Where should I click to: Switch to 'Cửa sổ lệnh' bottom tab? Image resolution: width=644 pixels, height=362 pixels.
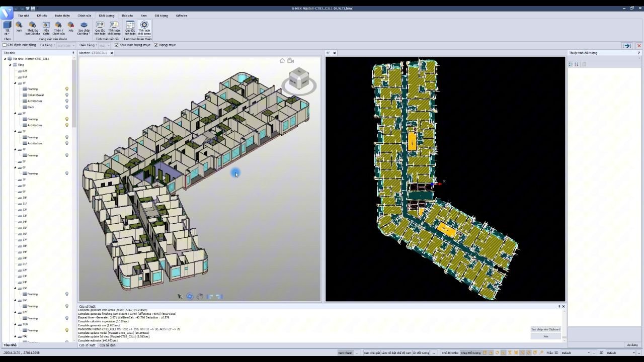click(107, 345)
